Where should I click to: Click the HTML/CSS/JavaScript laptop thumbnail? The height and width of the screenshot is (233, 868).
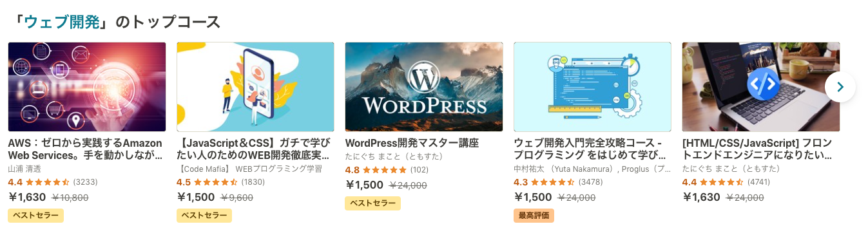[x=761, y=87]
